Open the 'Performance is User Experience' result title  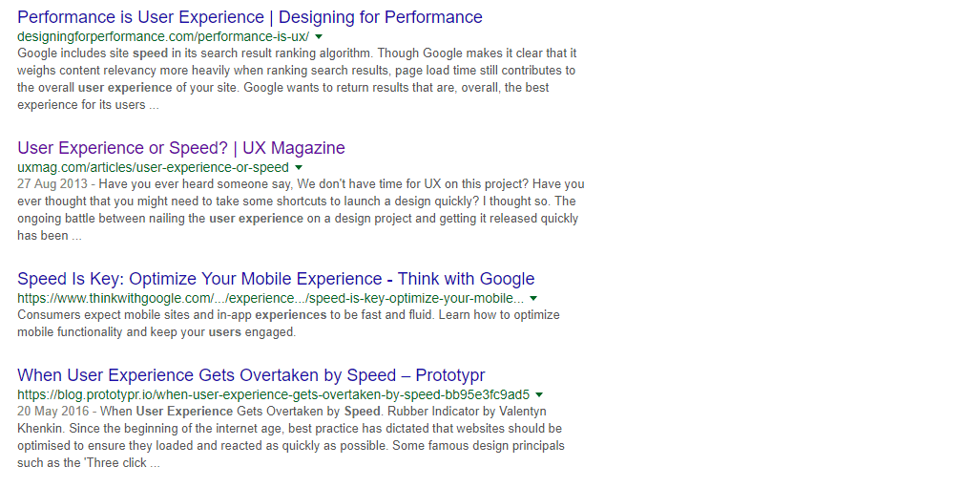click(x=250, y=17)
